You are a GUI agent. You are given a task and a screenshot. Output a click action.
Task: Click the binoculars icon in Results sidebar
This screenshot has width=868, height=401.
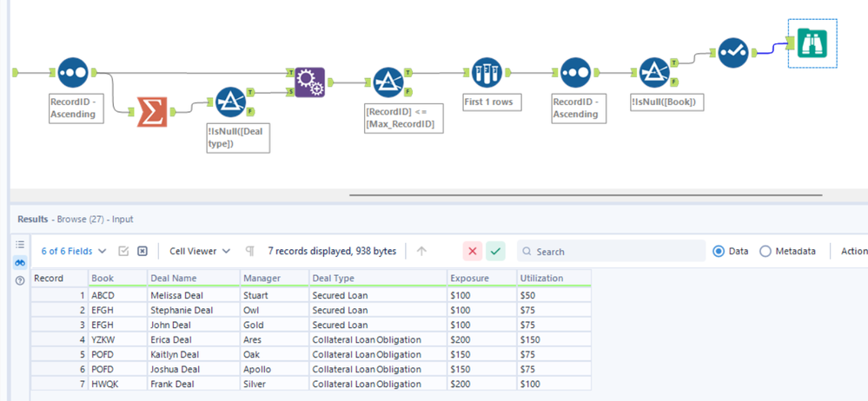point(20,262)
